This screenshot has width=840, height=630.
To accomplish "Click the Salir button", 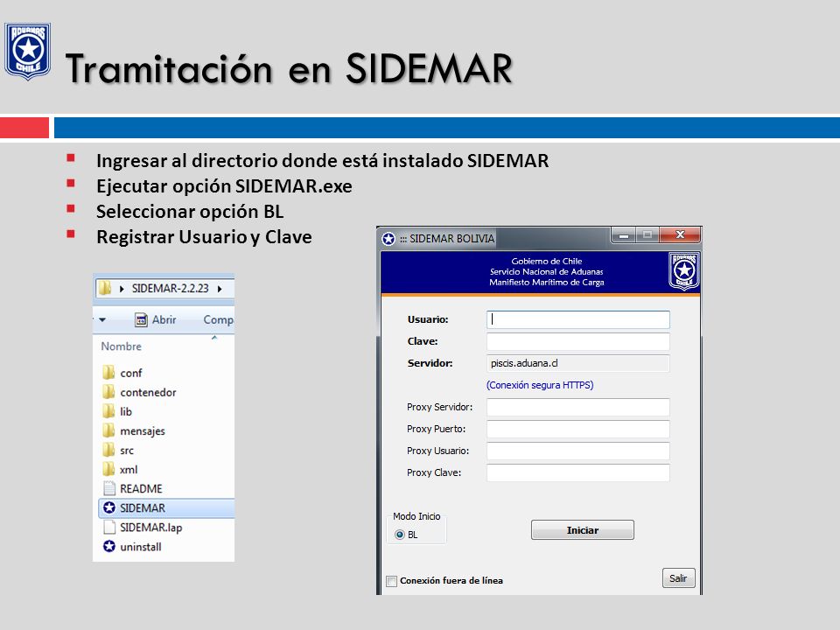I will [x=678, y=578].
